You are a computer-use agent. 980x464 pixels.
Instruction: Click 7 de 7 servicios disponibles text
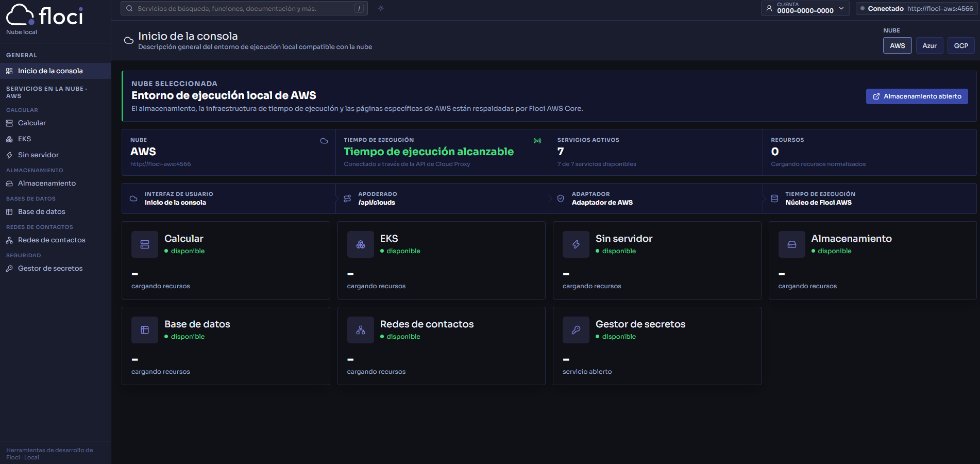click(597, 164)
